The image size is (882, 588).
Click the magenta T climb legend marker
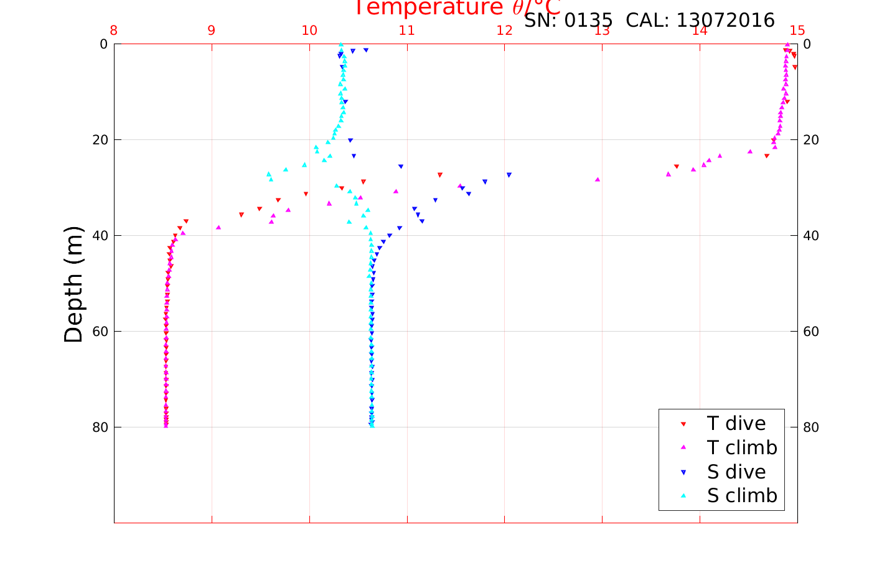(683, 447)
